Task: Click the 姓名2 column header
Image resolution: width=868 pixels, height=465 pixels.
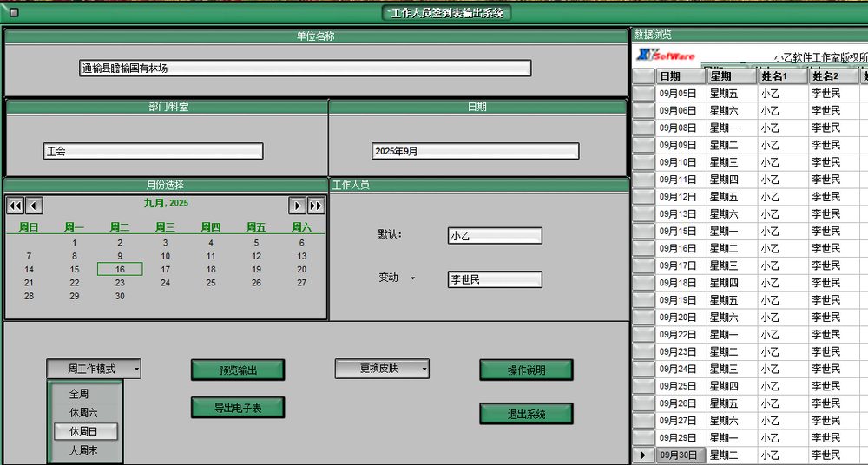Action: click(833, 76)
